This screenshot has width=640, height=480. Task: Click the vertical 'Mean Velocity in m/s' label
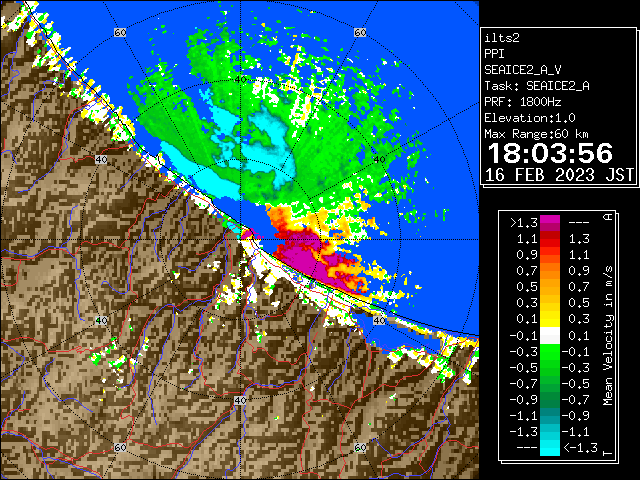[x=608, y=336]
